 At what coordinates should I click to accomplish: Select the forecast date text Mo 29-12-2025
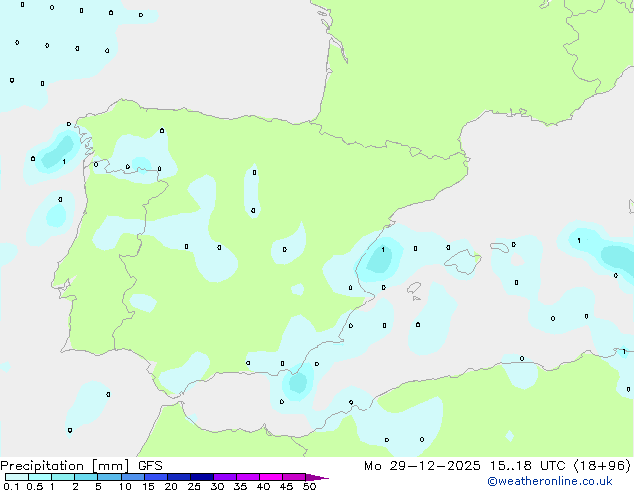coord(422,466)
